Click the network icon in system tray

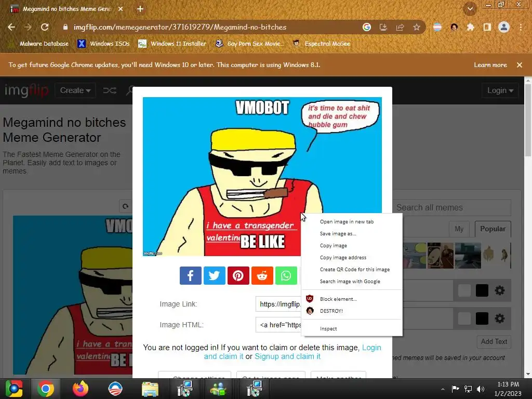click(468, 389)
